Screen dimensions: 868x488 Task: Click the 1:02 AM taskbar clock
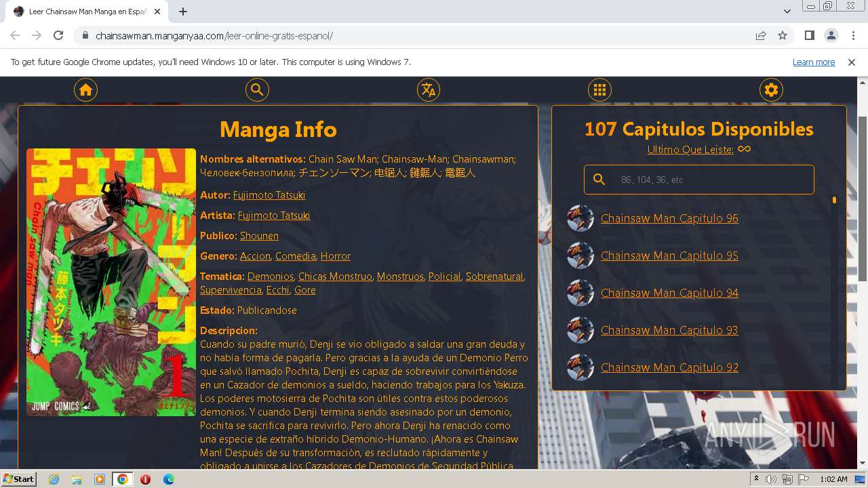(833, 479)
